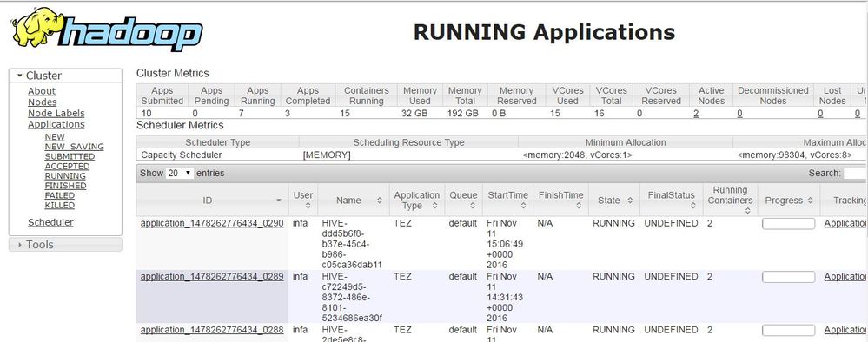The height and width of the screenshot is (342, 868).
Task: Open the Nodes link
Action: click(x=42, y=102)
